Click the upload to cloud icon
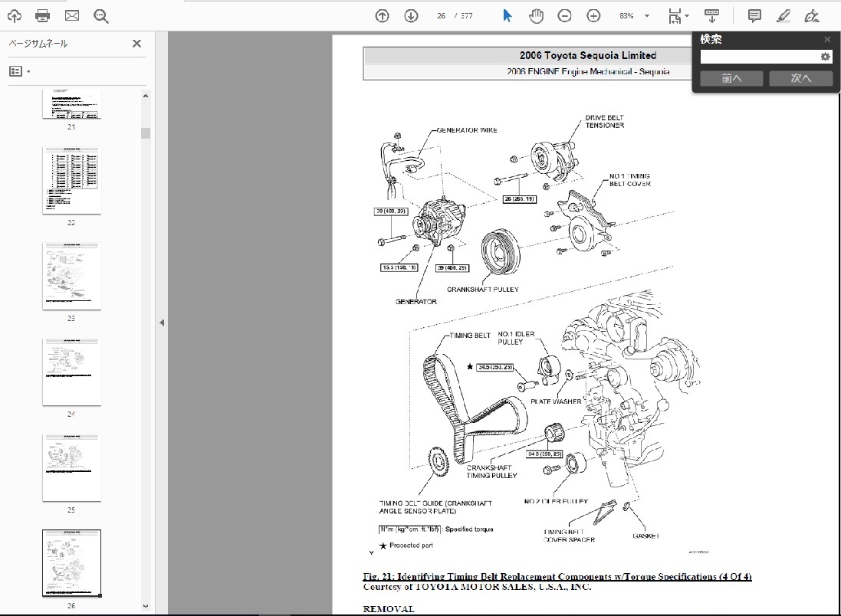The width and height of the screenshot is (841, 616). click(x=15, y=16)
